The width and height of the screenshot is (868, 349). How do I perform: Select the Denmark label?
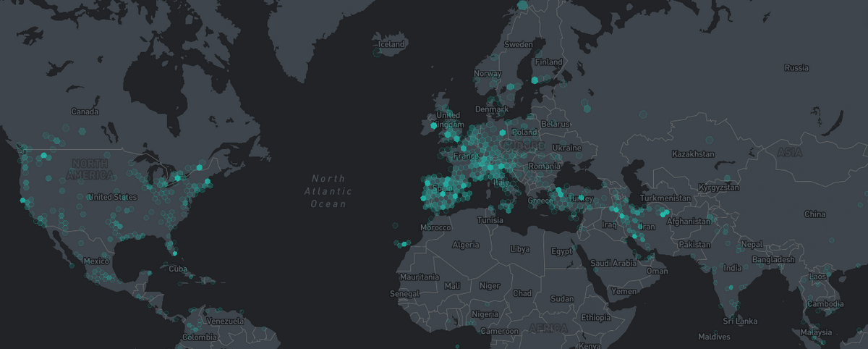pyautogui.click(x=492, y=110)
